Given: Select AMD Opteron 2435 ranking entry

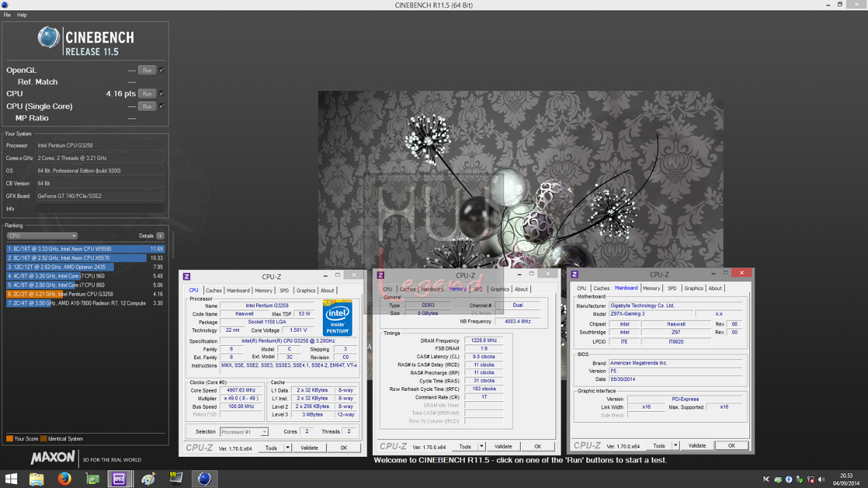Looking at the screenshot, I should [85, 267].
